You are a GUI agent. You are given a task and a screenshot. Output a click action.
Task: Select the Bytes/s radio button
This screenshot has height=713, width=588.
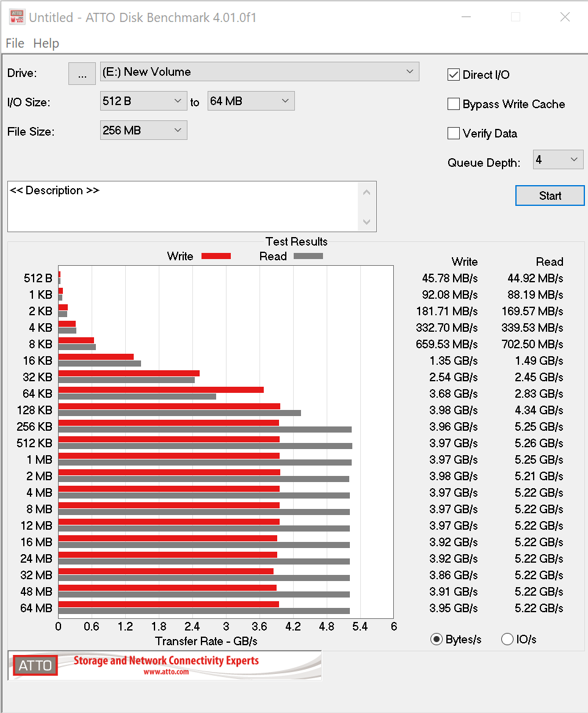point(437,639)
